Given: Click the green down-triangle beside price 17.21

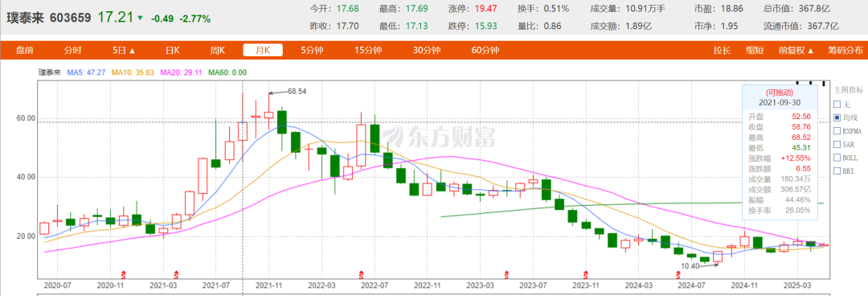Looking at the screenshot, I should [x=140, y=18].
